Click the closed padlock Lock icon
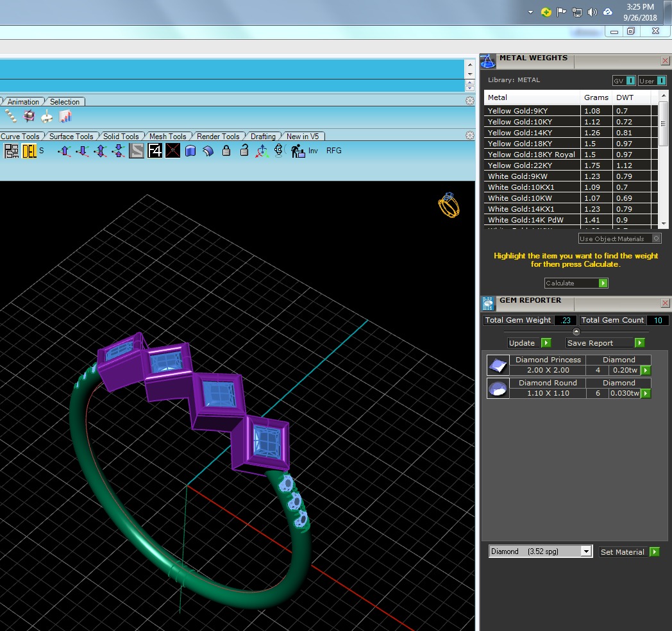Viewport: 672px width, 631px height. tap(226, 151)
